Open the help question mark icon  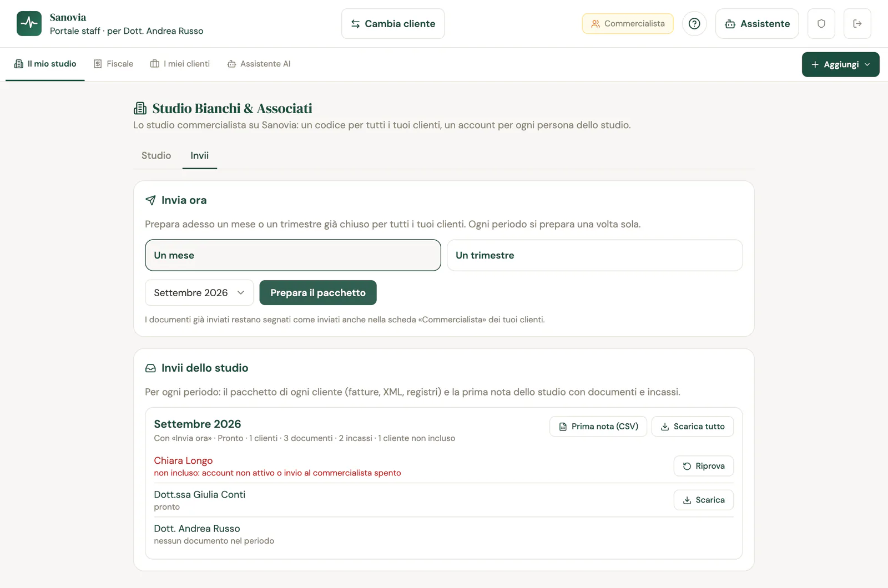(694, 24)
